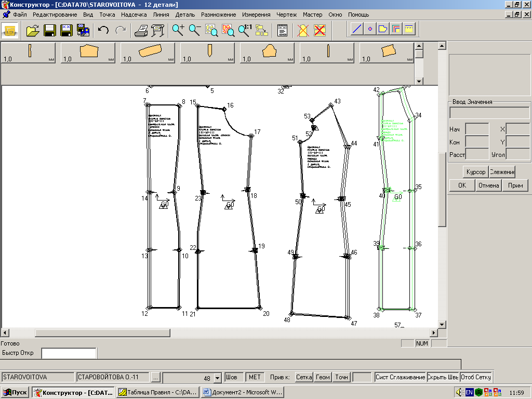Image resolution: width=532 pixels, height=399 pixels.
Task: Toggle the Точн snap button
Action: (x=341, y=377)
